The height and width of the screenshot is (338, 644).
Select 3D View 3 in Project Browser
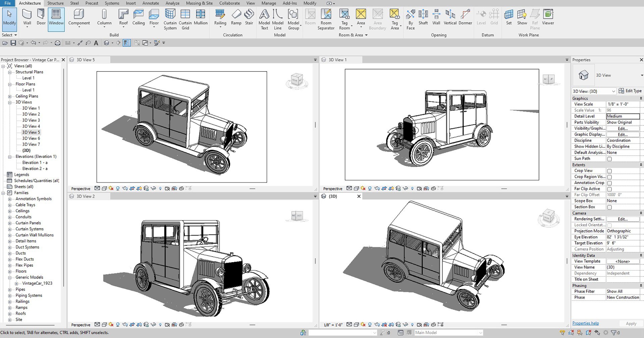31,120
